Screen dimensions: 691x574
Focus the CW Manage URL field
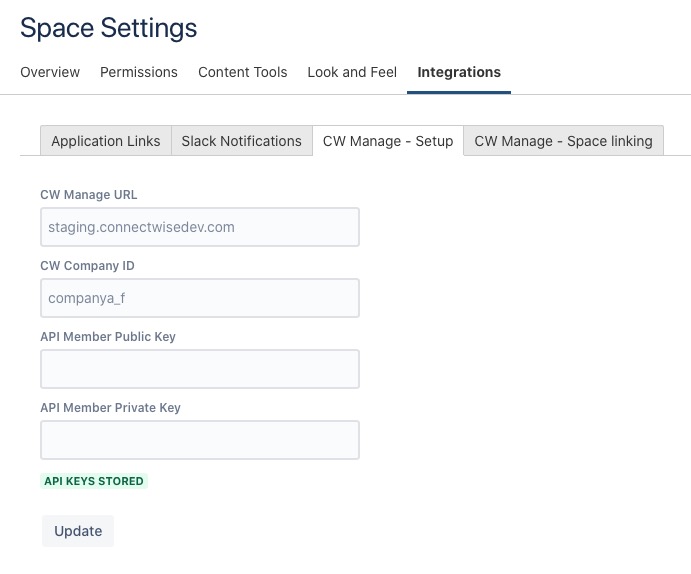(x=200, y=227)
